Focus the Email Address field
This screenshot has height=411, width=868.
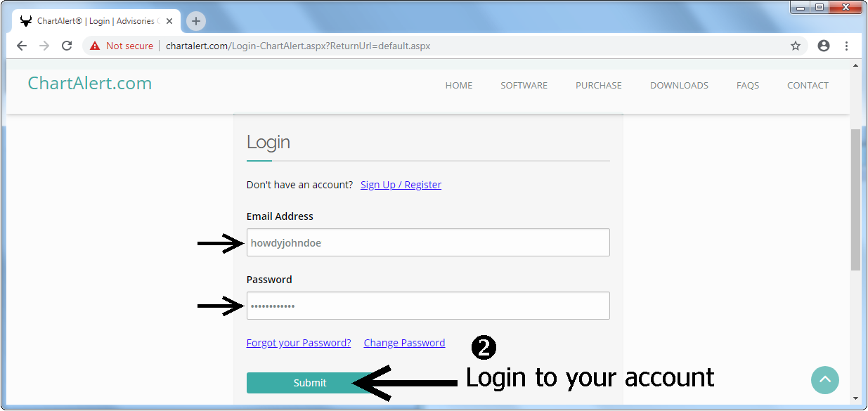tap(428, 242)
